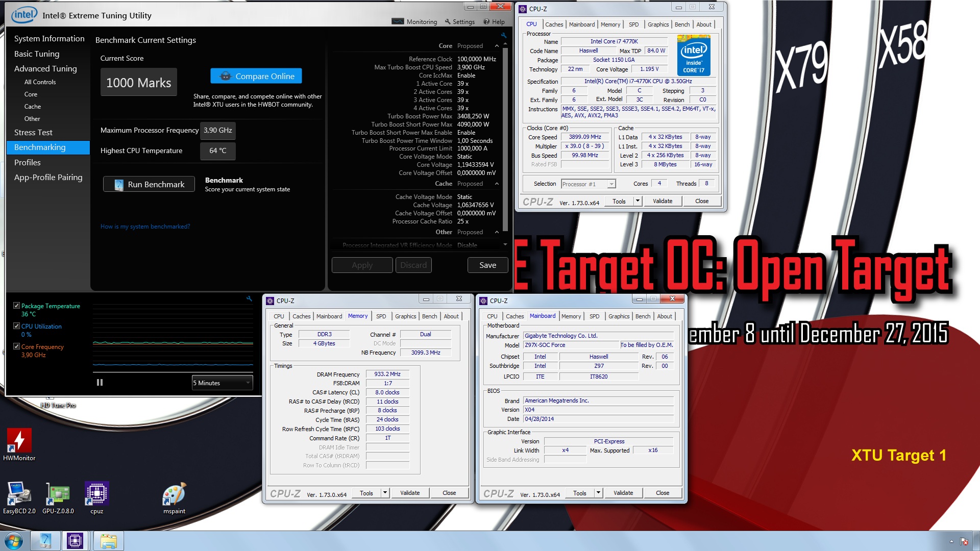This screenshot has height=551, width=980.
Task: Click Core Voltage 1,19433594 V value
Action: pyautogui.click(x=475, y=165)
